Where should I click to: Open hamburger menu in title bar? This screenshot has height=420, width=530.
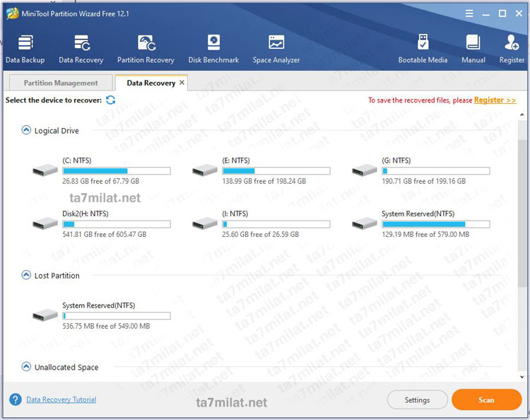[x=469, y=13]
